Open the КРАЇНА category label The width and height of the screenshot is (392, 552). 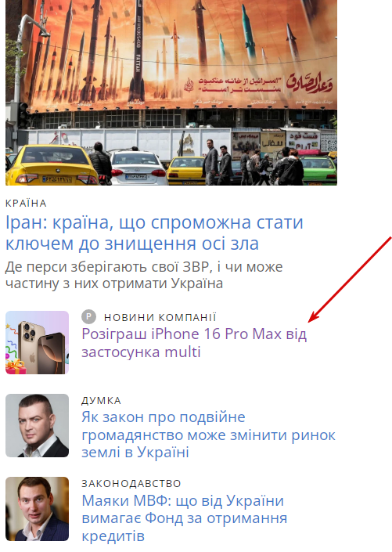[26, 203]
